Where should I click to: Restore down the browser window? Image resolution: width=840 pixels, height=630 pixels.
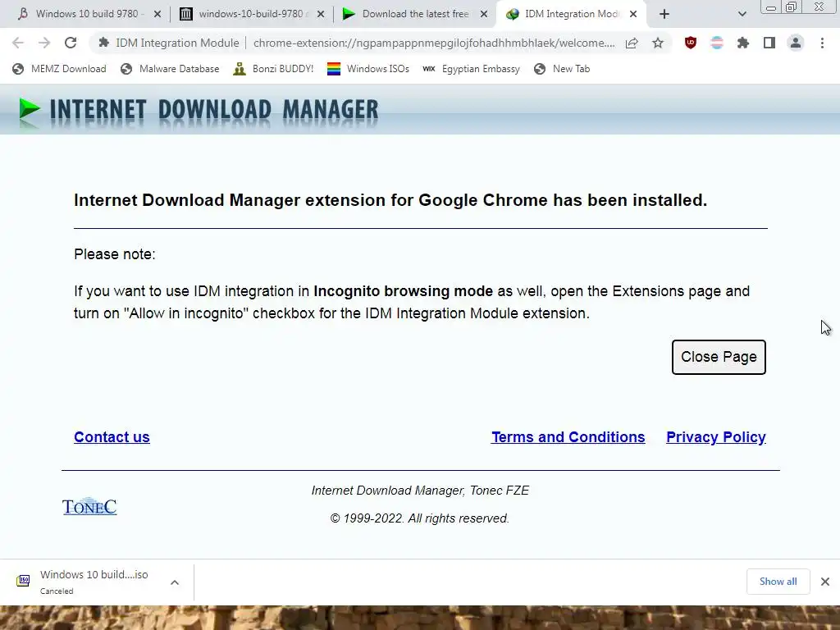pyautogui.click(x=792, y=7)
